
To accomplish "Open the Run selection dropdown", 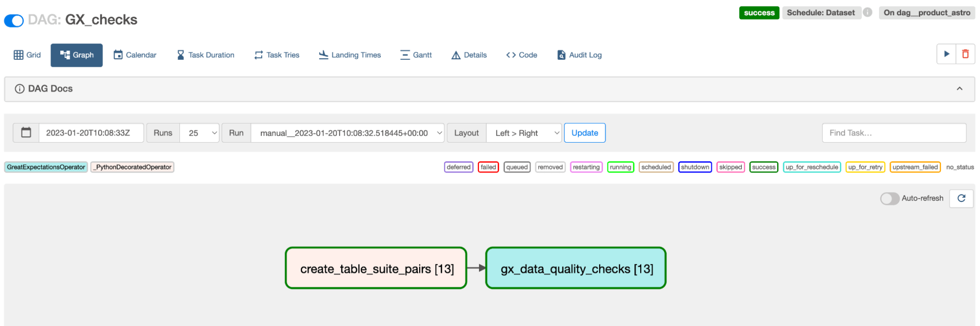I will click(x=347, y=133).
